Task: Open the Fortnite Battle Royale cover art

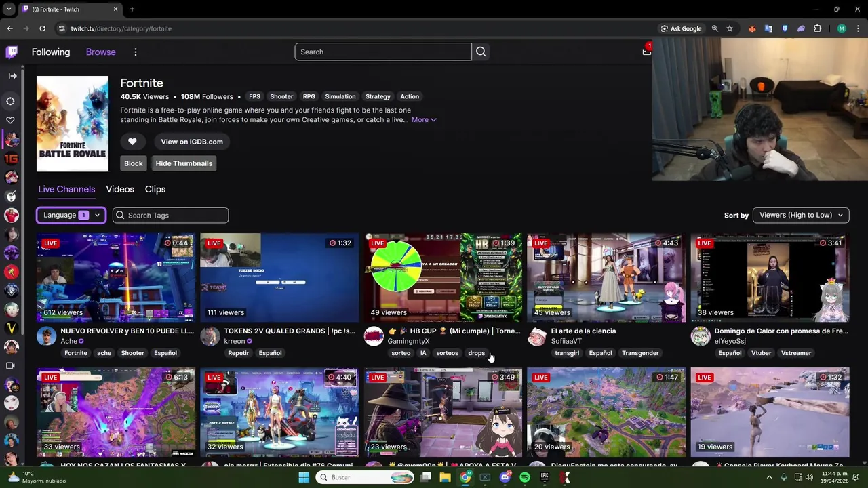Action: (73, 124)
